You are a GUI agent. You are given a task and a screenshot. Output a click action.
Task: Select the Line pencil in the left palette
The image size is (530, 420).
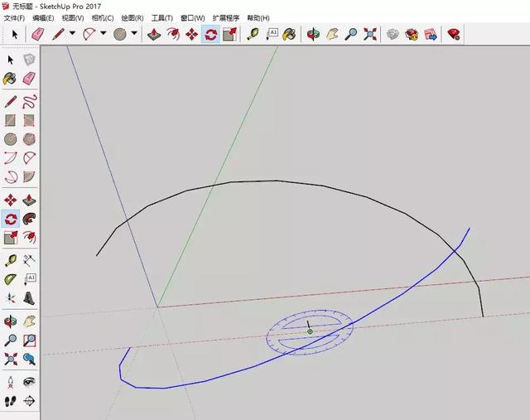point(10,102)
